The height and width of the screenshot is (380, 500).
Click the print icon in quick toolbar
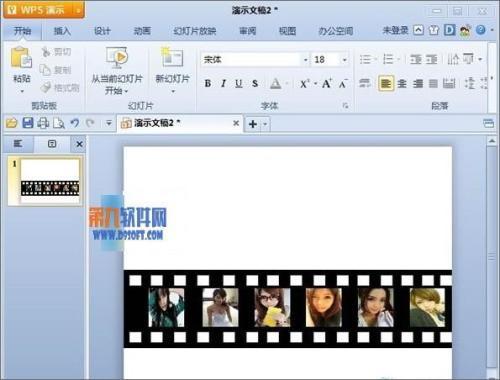coord(43,123)
